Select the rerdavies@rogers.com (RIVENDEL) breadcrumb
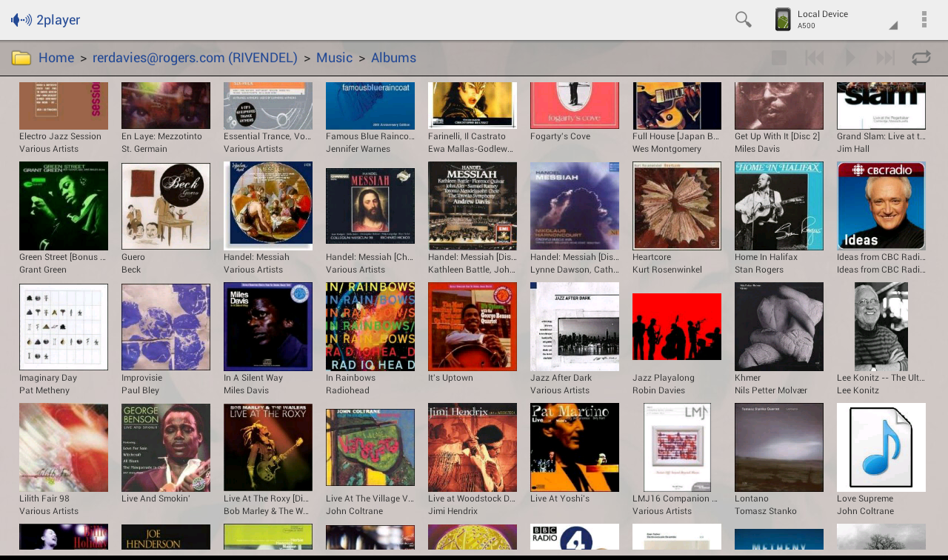 click(195, 57)
